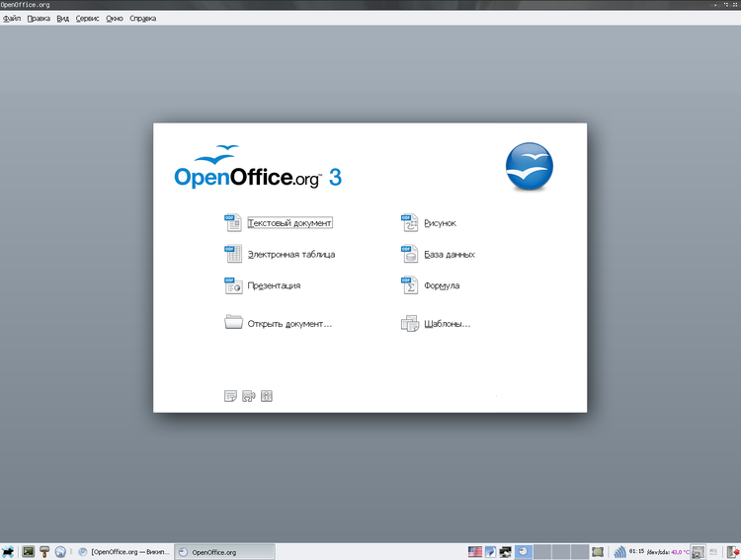The image size is (741, 560).
Task: Click the faded drive icon before logout
Action: coord(713,551)
